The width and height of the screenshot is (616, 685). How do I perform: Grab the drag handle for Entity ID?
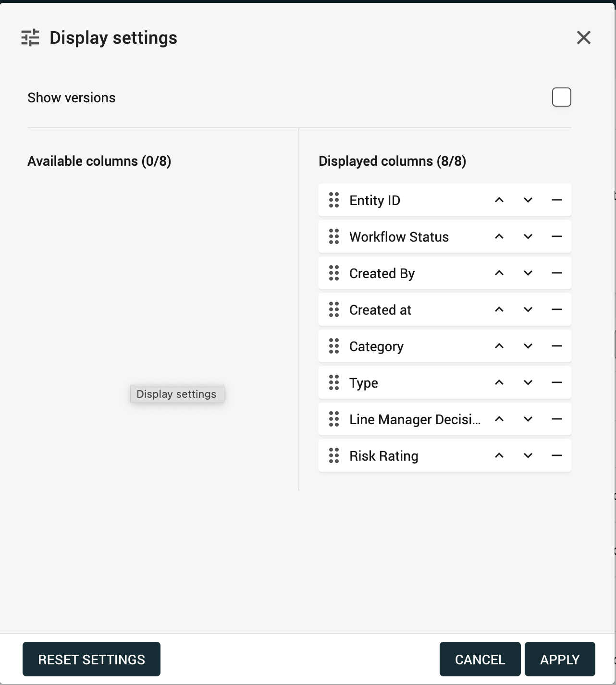[x=334, y=200]
